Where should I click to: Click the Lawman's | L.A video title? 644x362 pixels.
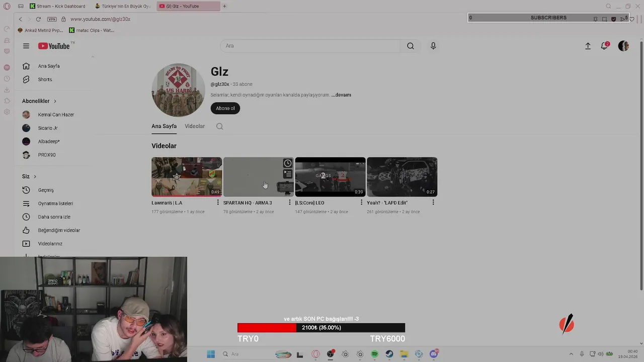tap(167, 203)
